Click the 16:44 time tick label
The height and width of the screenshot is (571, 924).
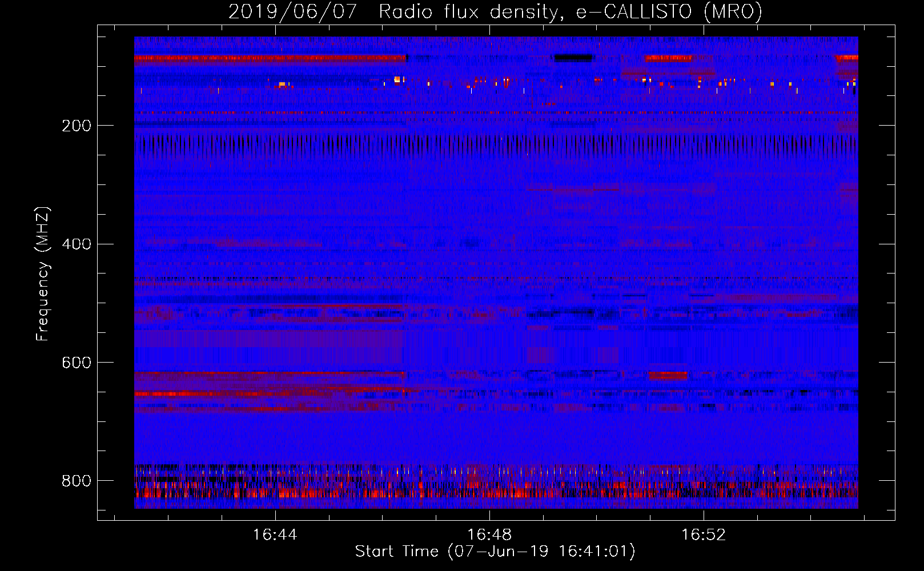tap(275, 534)
